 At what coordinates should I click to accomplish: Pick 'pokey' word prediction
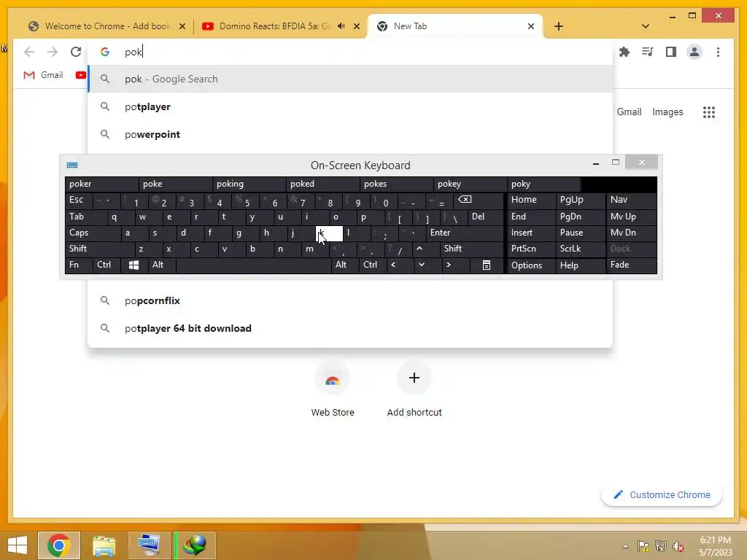pos(471,184)
